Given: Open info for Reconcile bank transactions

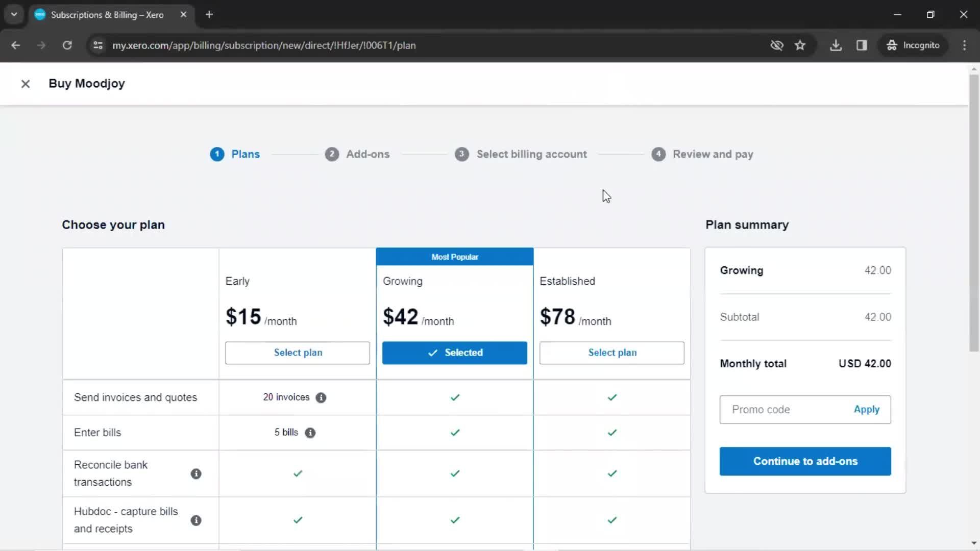Looking at the screenshot, I should pyautogui.click(x=196, y=474).
